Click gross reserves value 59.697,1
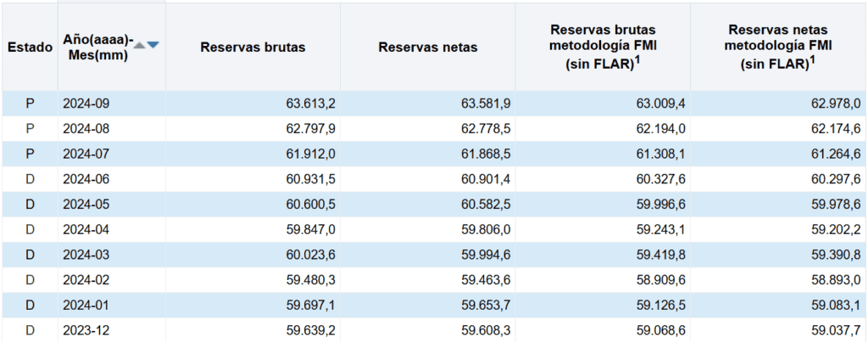The image size is (868, 342). 310,306
